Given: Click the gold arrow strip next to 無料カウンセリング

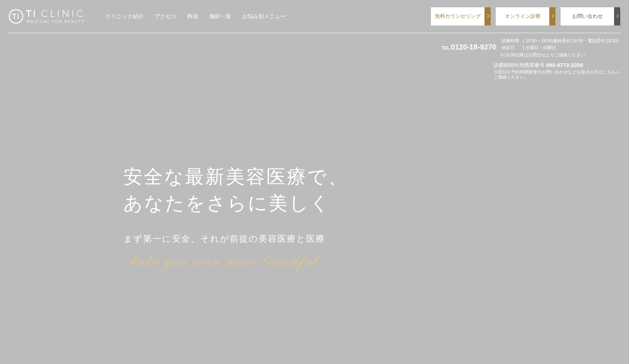Looking at the screenshot, I should (488, 16).
